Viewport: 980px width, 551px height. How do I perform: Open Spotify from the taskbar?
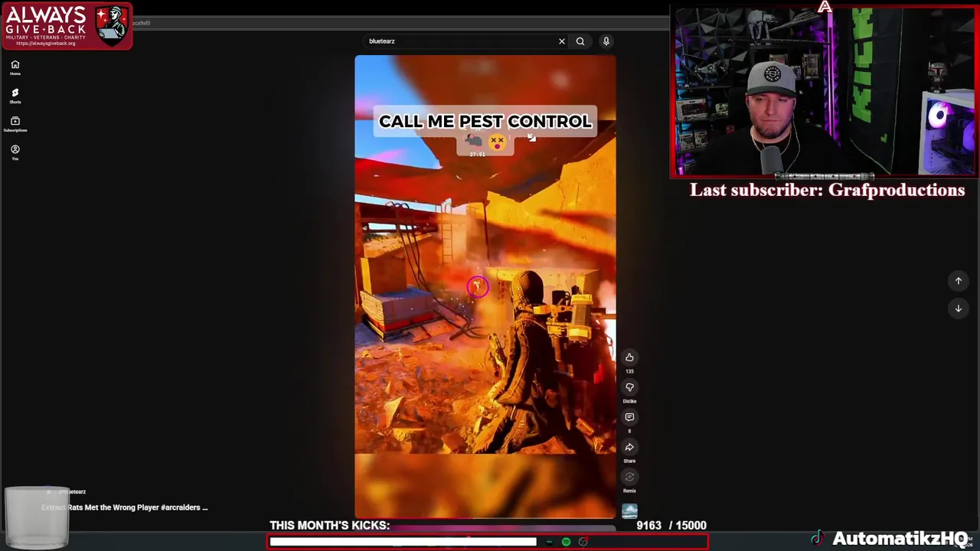[566, 542]
